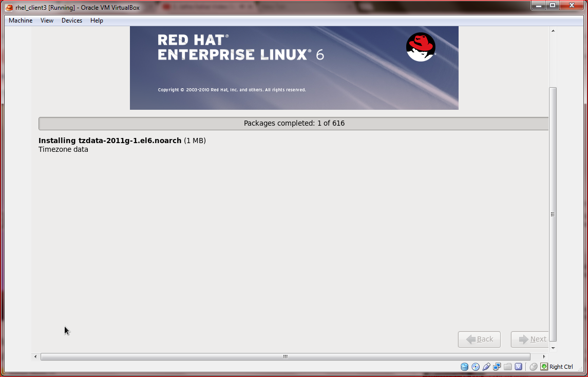Click the network adapters status icon
Viewport: 588px width, 377px height.
(x=497, y=366)
